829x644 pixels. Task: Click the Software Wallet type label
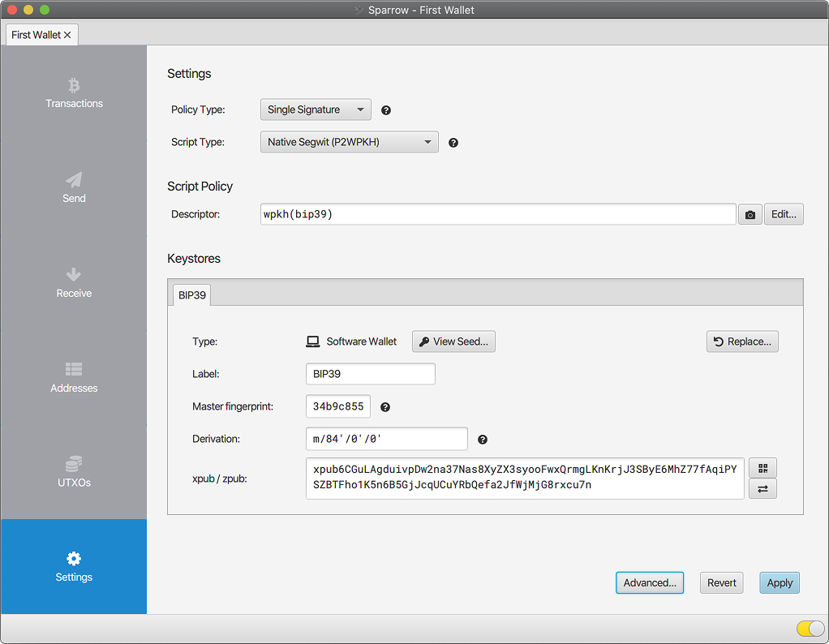[362, 341]
